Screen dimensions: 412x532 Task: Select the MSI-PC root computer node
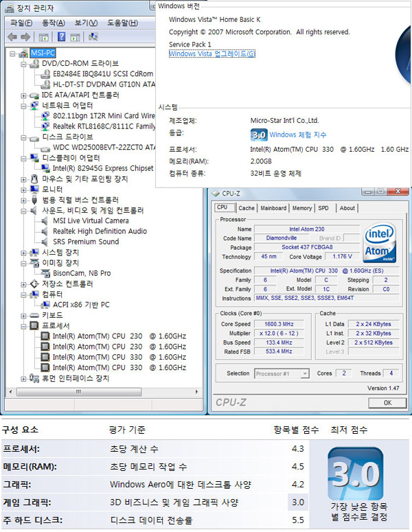(43, 53)
